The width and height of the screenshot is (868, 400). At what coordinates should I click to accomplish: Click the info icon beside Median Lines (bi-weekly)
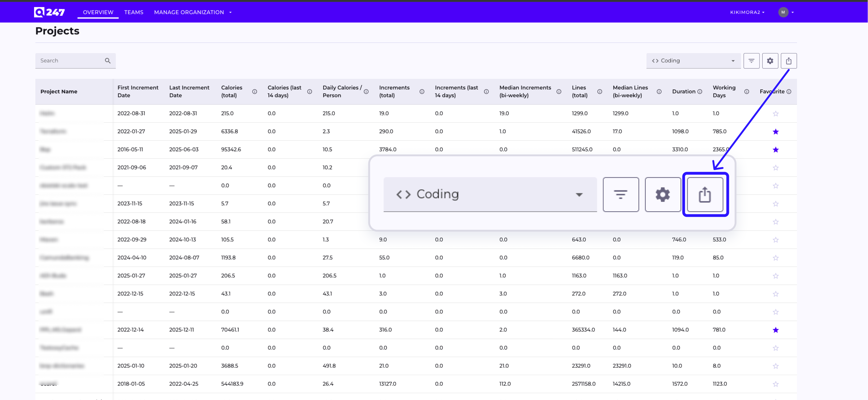(659, 91)
